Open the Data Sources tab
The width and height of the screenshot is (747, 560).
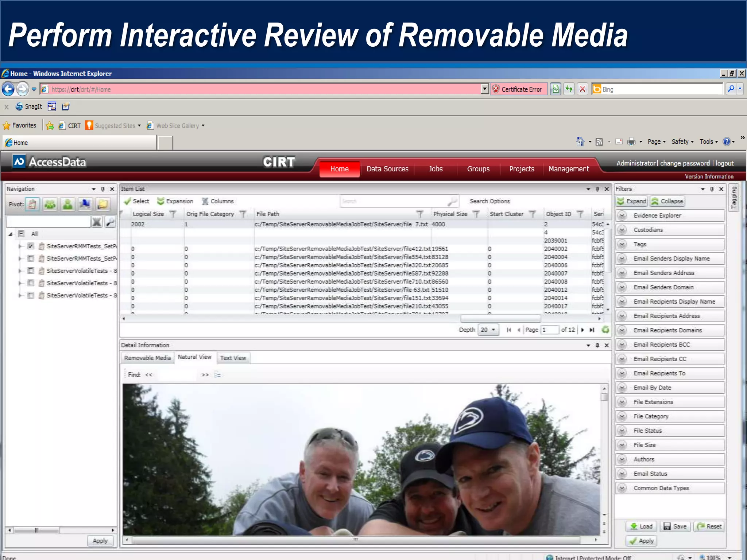pos(387,169)
